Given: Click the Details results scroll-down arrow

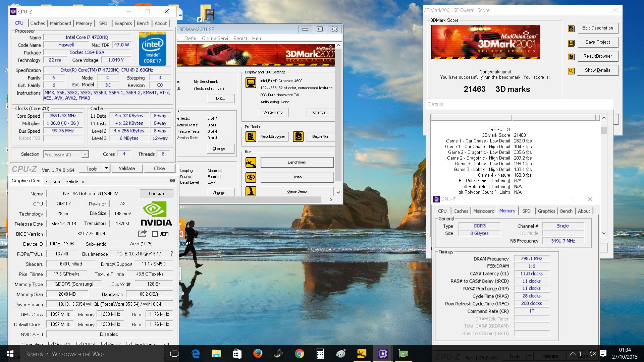Looking at the screenshot, I should (x=604, y=233).
